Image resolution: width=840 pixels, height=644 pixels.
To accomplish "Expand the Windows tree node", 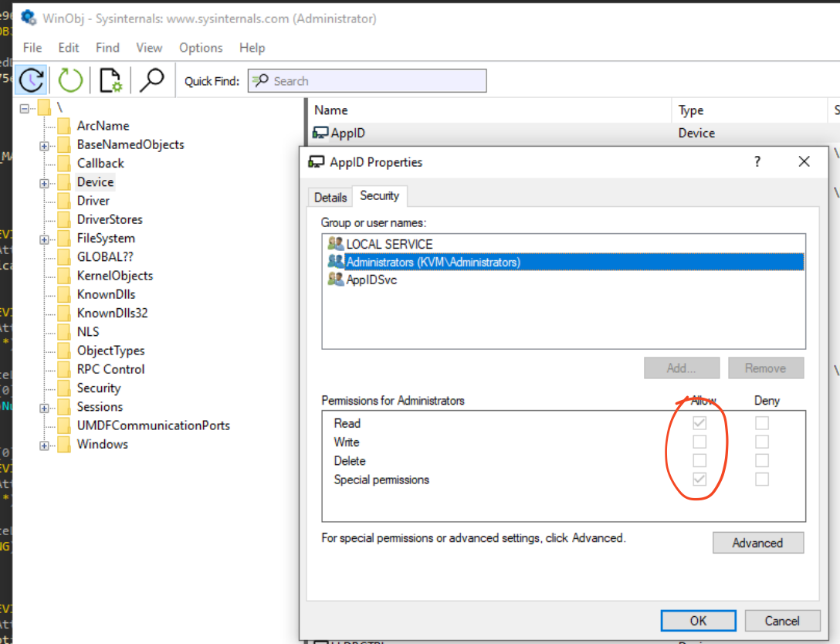I will click(x=44, y=446).
